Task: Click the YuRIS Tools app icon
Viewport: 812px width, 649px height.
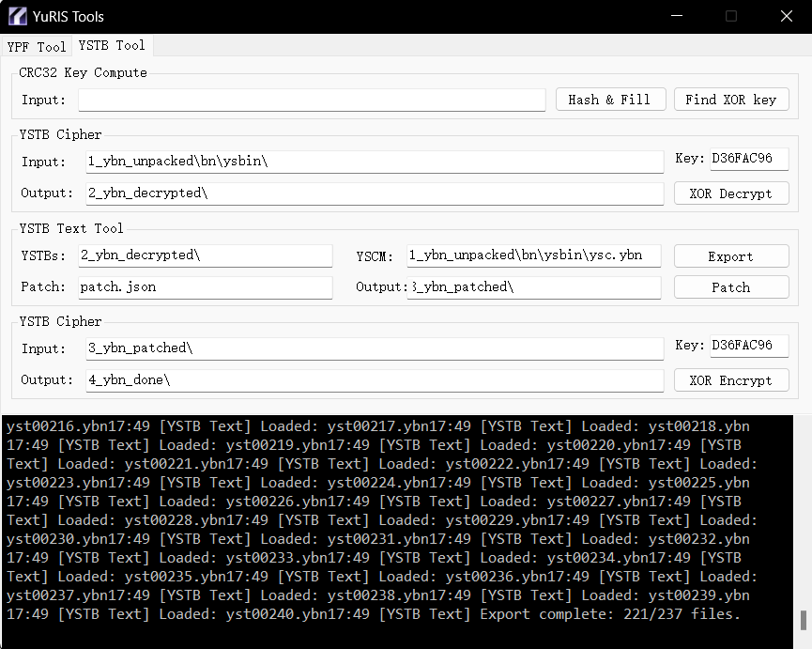Action: click(18, 17)
